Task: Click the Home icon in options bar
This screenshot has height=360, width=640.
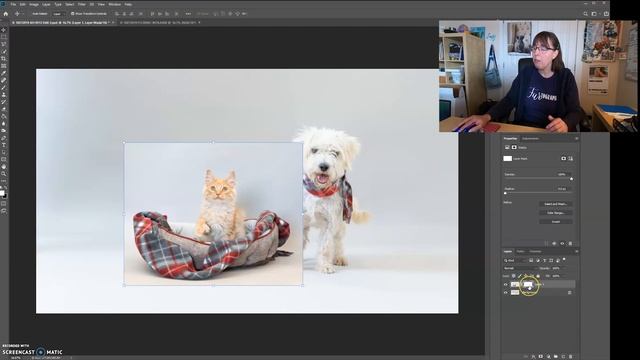Action: [5, 13]
